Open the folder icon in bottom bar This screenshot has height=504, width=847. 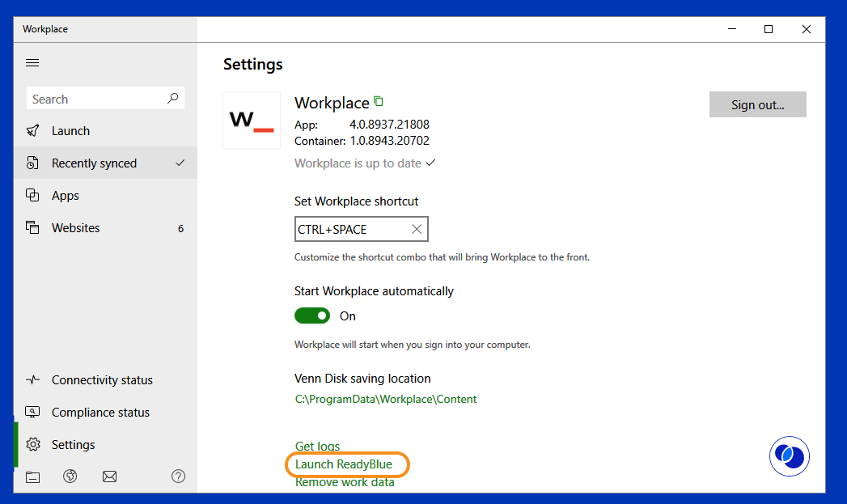pyautogui.click(x=33, y=477)
